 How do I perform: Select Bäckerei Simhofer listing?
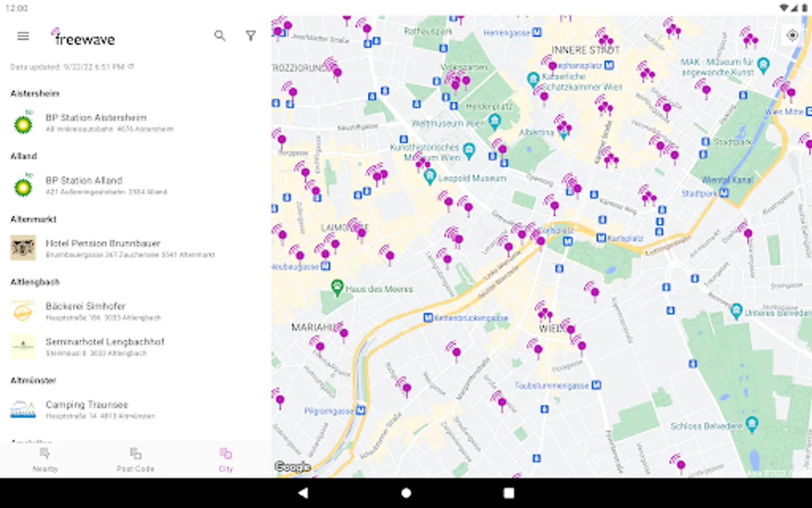(x=135, y=311)
